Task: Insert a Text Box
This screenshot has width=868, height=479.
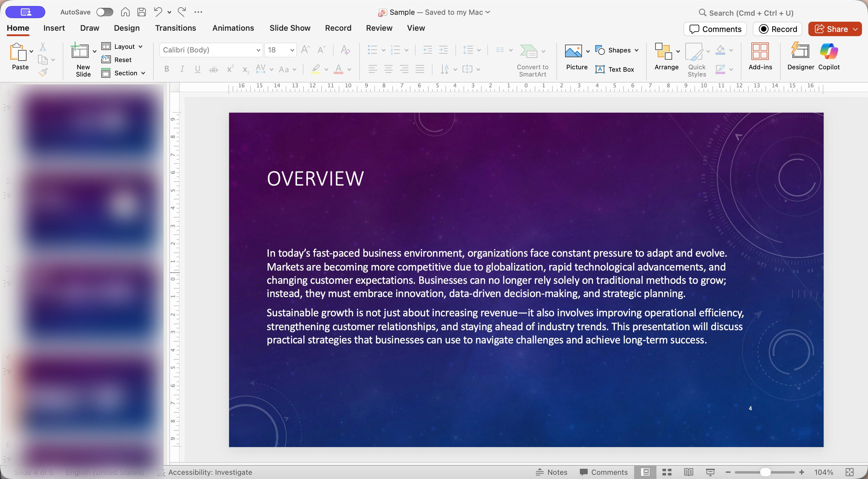Action: (615, 69)
